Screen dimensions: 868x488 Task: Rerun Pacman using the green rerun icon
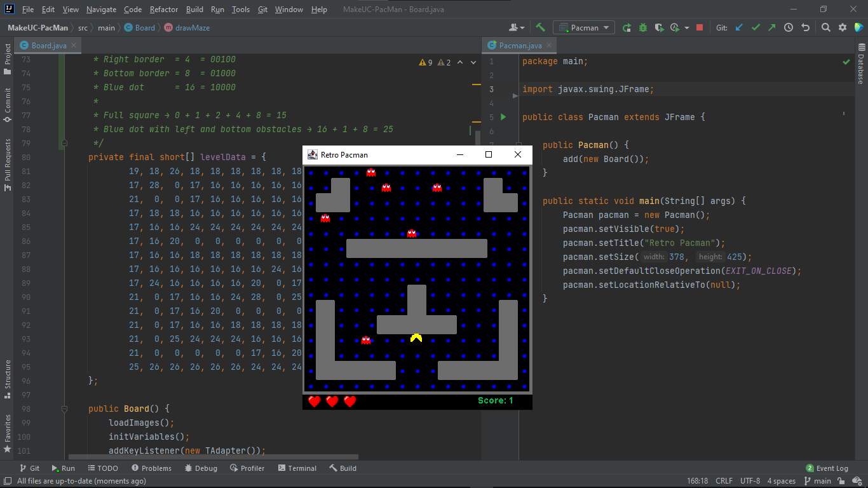tap(627, 27)
